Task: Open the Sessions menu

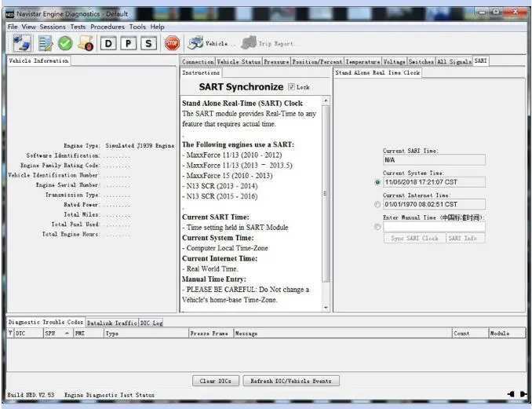Action: (x=53, y=27)
